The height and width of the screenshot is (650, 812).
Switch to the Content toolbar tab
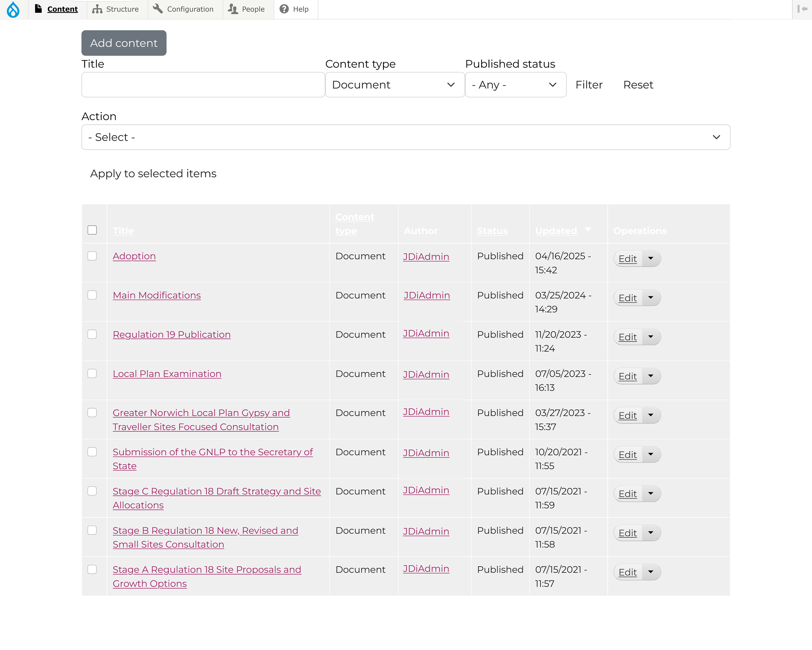56,9
